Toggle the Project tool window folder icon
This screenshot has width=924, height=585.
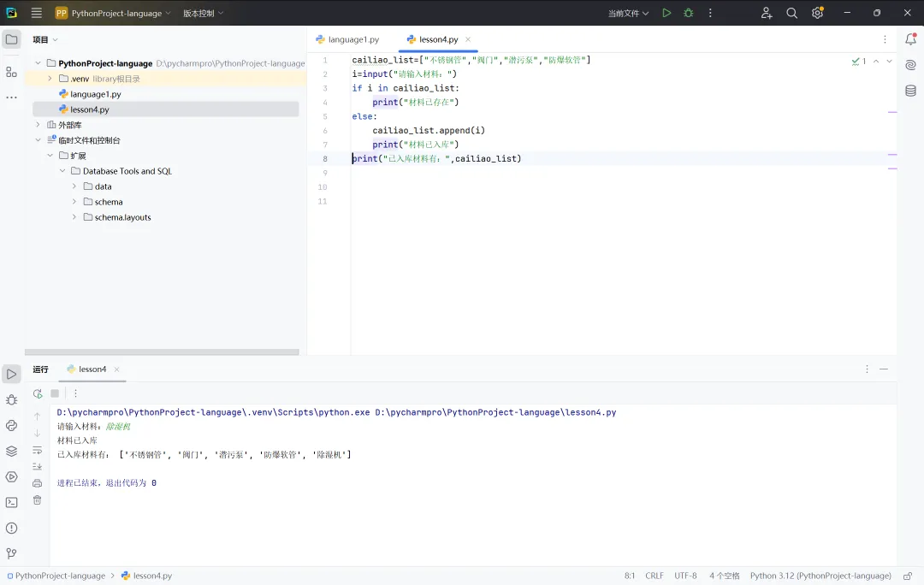pos(11,39)
